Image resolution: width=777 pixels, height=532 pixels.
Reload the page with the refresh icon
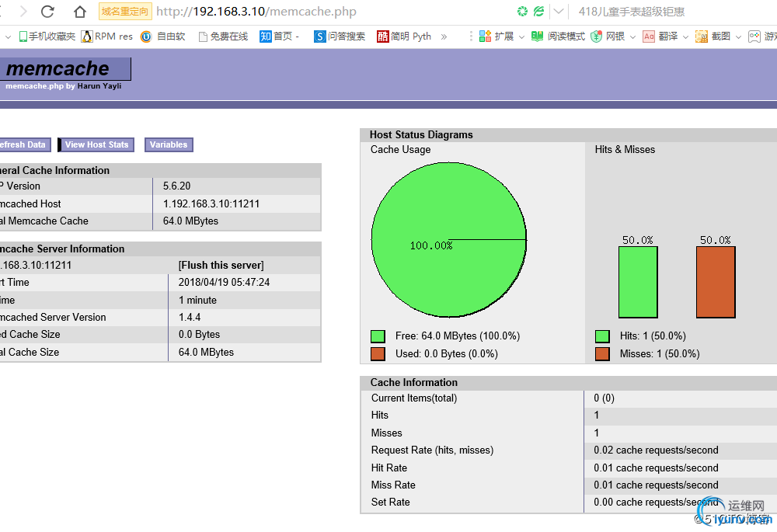[x=47, y=12]
